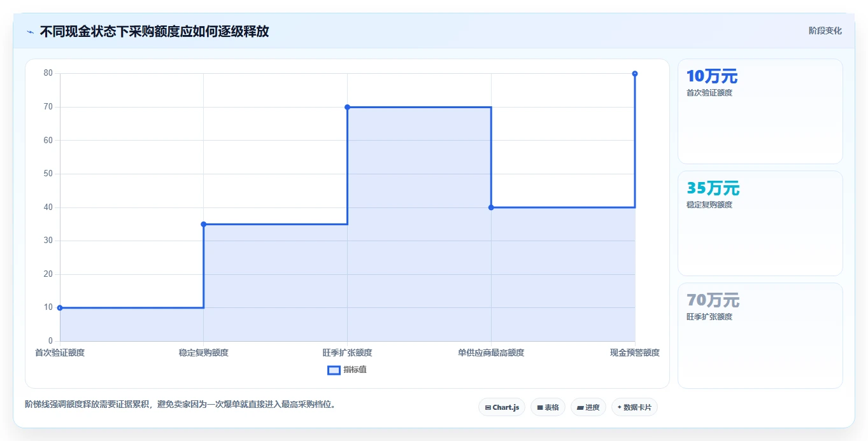Click the 指标值 legend label
This screenshot has height=441, width=868.
click(355, 370)
